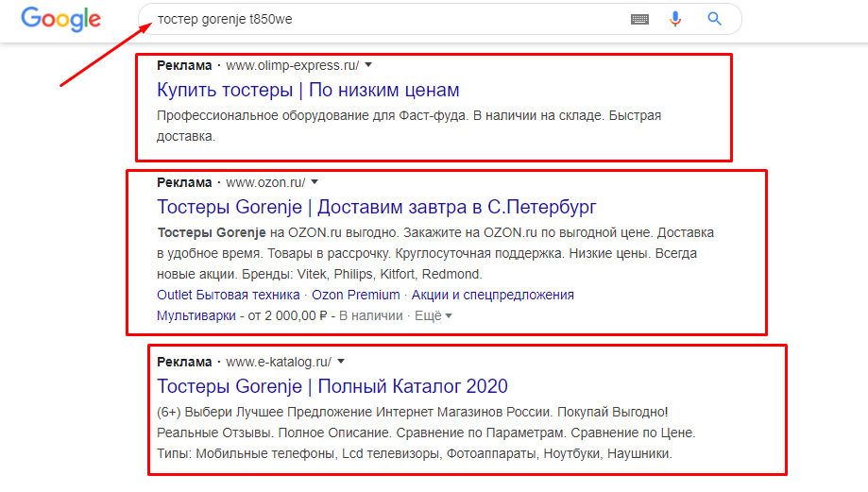Click the 'Реклама' label of the Ozon ad
The image size is (868, 492).
pos(184,182)
